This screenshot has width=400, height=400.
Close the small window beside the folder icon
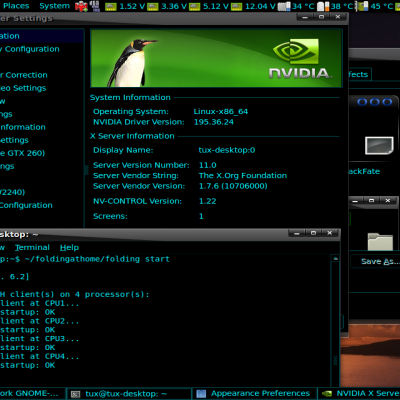[388, 201]
